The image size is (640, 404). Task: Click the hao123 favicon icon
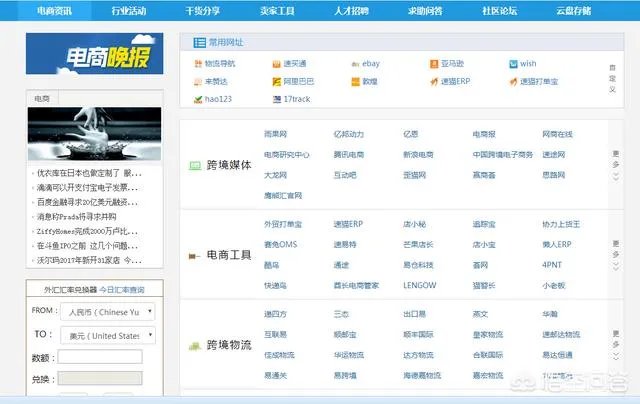coord(198,99)
